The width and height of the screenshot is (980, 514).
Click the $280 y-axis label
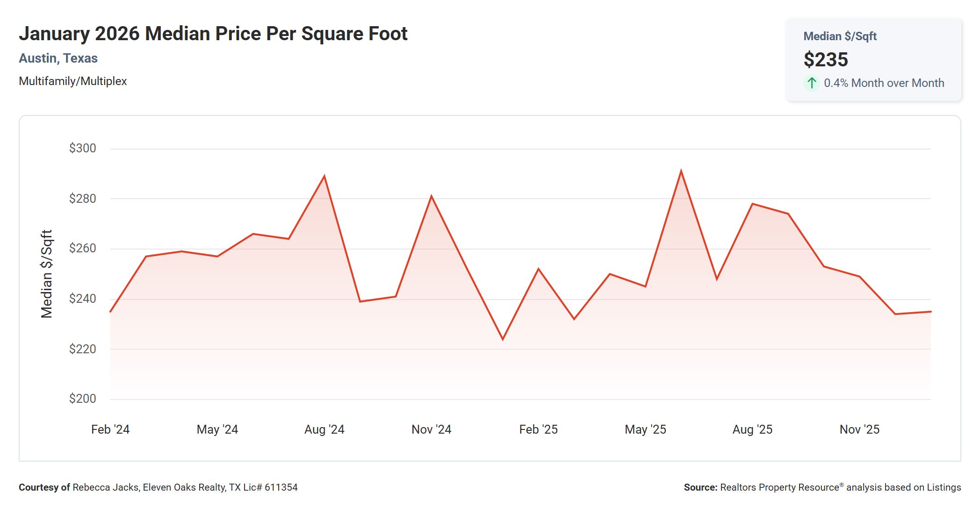pos(82,199)
